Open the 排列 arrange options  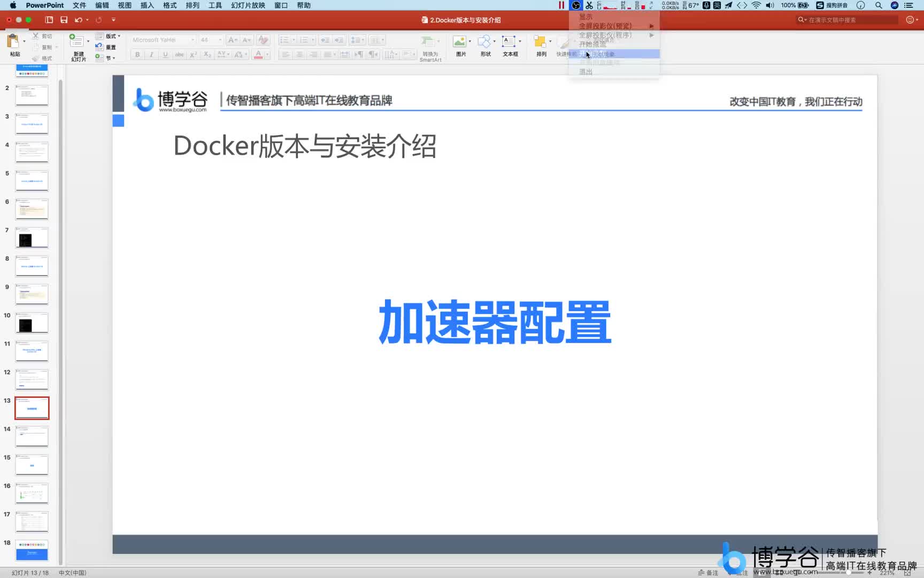pyautogui.click(x=542, y=46)
